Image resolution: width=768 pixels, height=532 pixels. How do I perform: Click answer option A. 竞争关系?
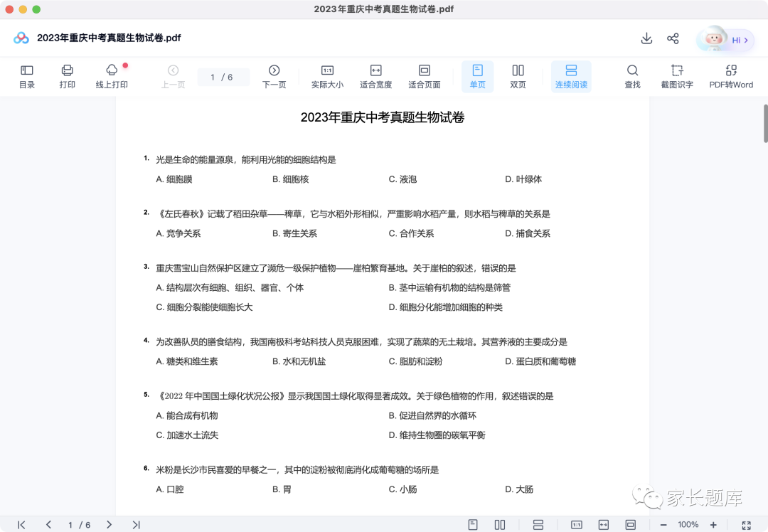(178, 234)
